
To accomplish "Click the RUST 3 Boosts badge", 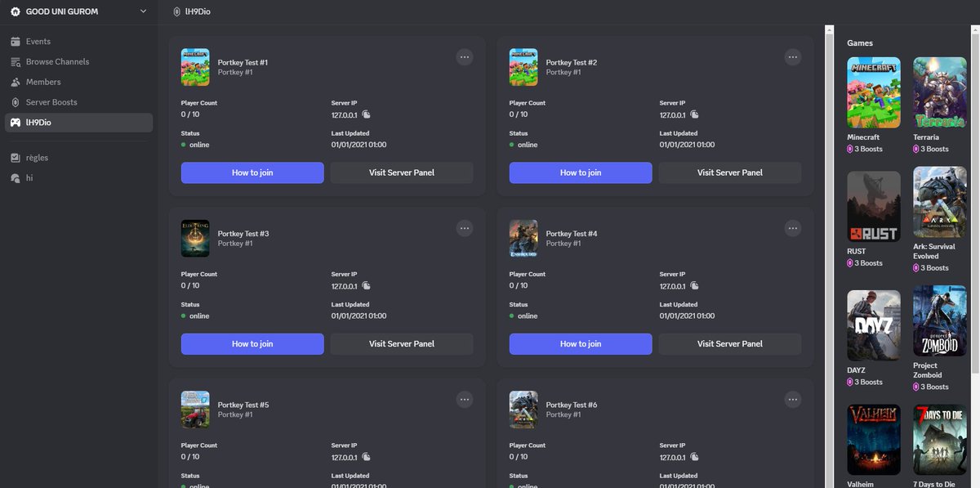I will (x=864, y=262).
